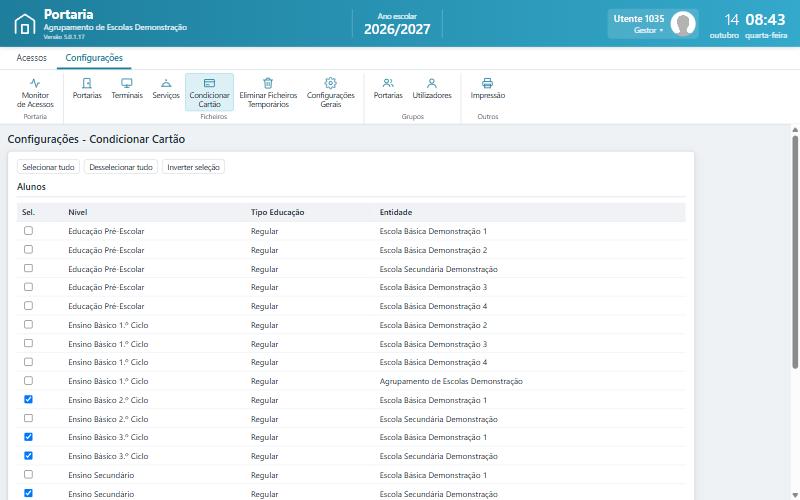Uncheck 3.º Ciclo Escola Básica Demonstração 1

29,437
